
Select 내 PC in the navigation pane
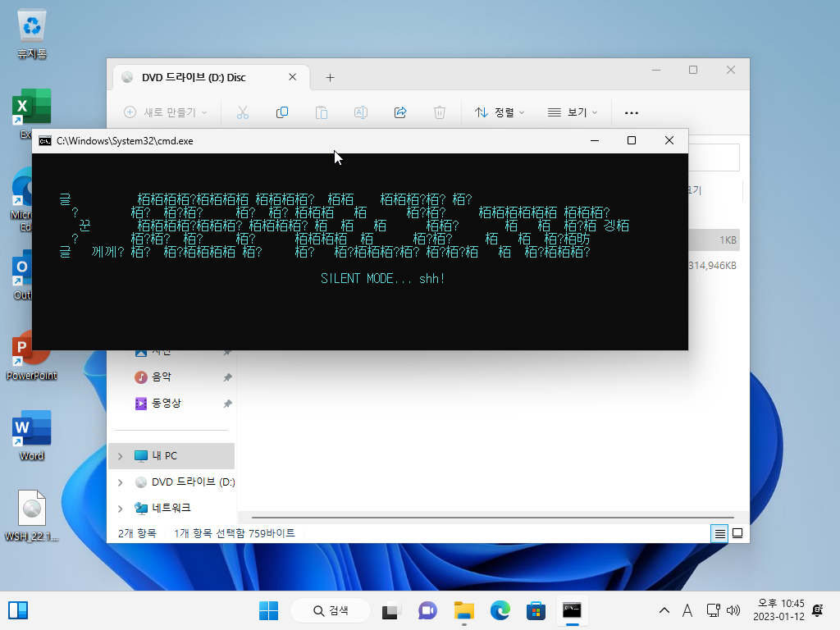tap(171, 456)
